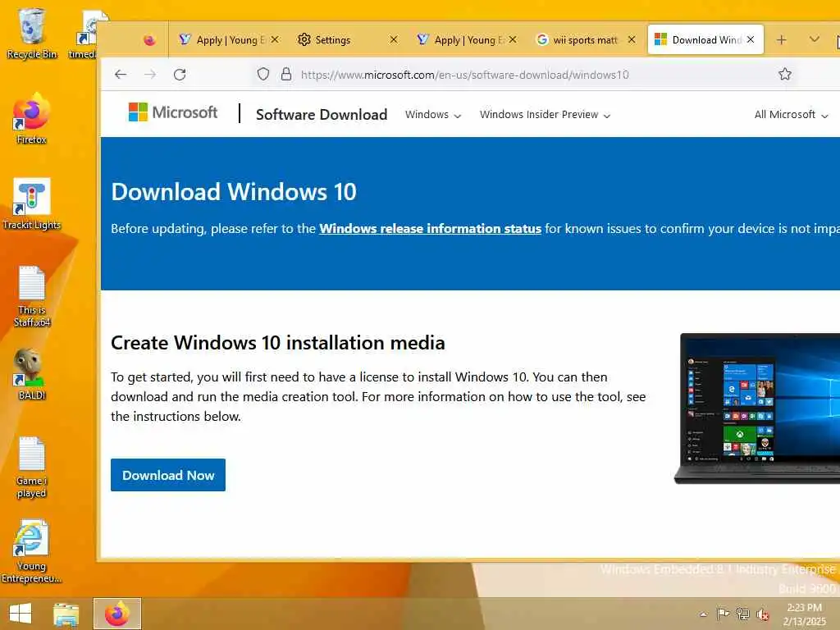Screen dimensions: 840x630
Task: Click the Download Now button
Action: click(168, 475)
